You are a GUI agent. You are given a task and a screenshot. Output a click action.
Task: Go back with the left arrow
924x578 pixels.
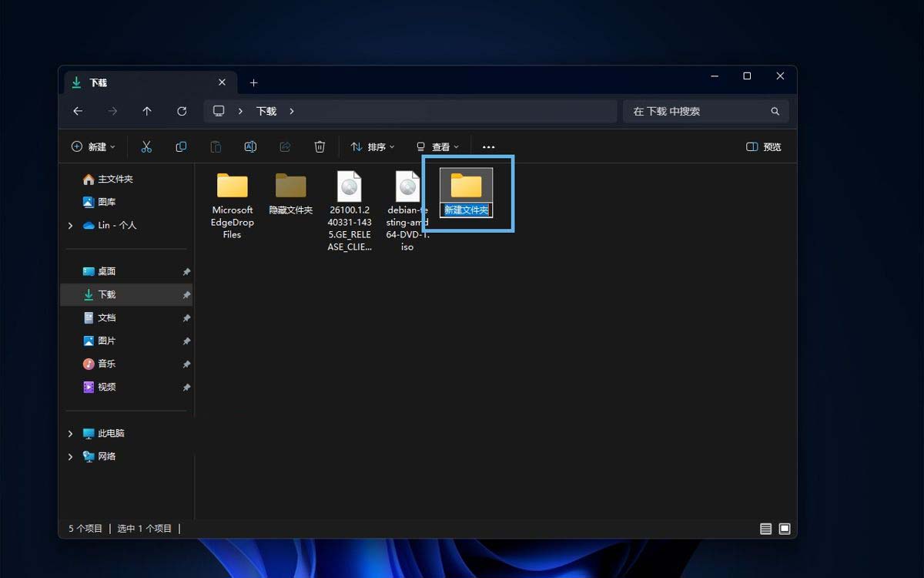(x=78, y=111)
